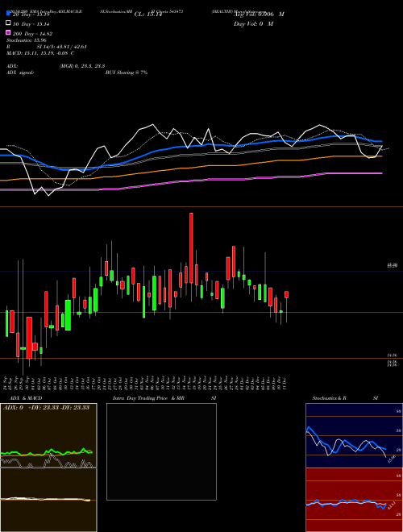Click the 'Avg Vol: 0.006 M' reading
The width and height of the screenshot is (403, 532).
259,15
